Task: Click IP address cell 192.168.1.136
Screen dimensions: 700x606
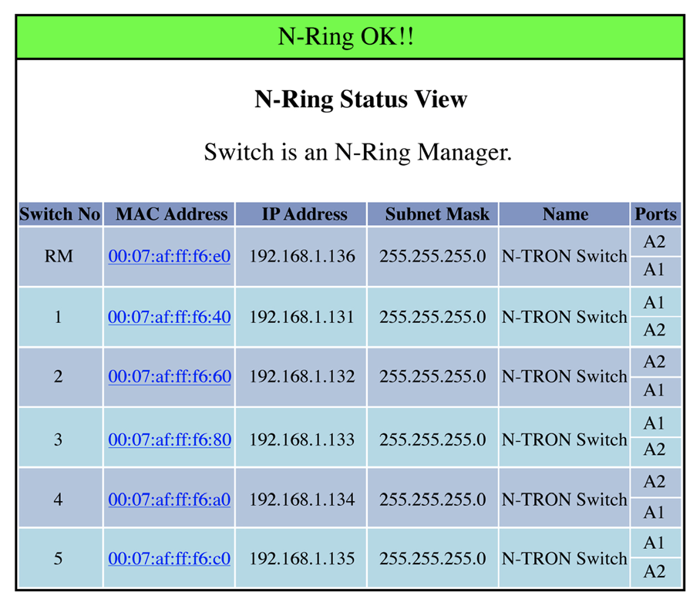Action: coord(301,256)
